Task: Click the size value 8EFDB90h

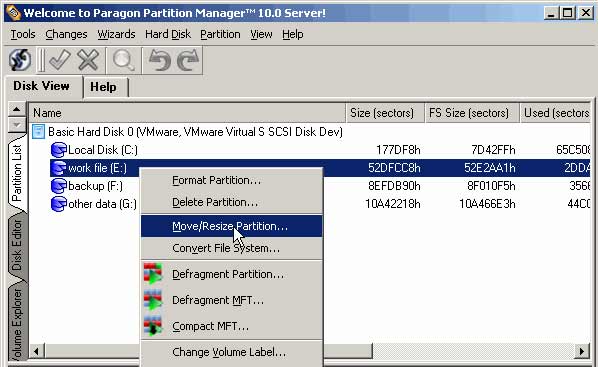Action: point(394,186)
